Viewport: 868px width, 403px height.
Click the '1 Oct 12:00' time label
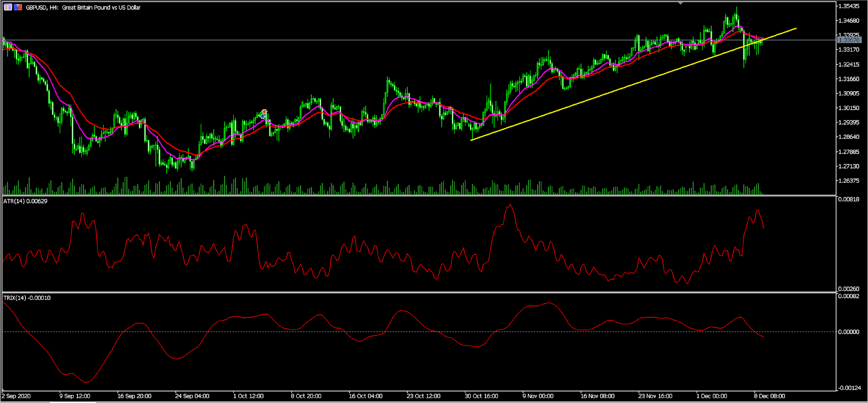[x=248, y=396]
